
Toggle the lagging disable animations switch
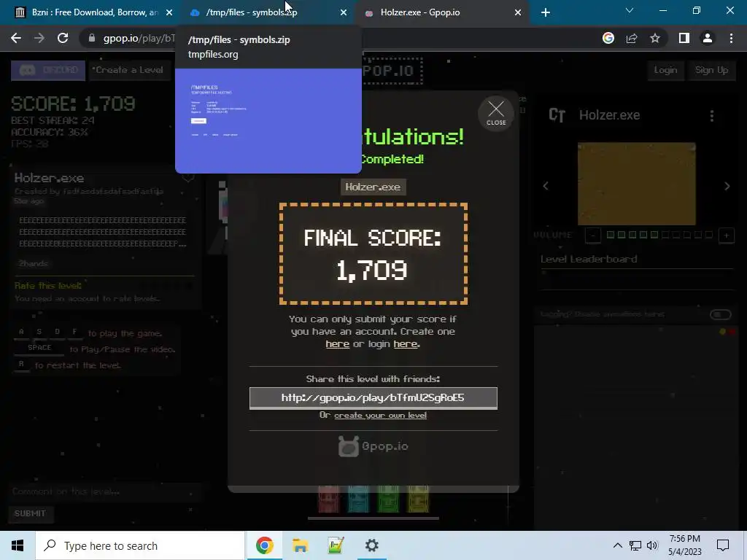click(x=720, y=314)
